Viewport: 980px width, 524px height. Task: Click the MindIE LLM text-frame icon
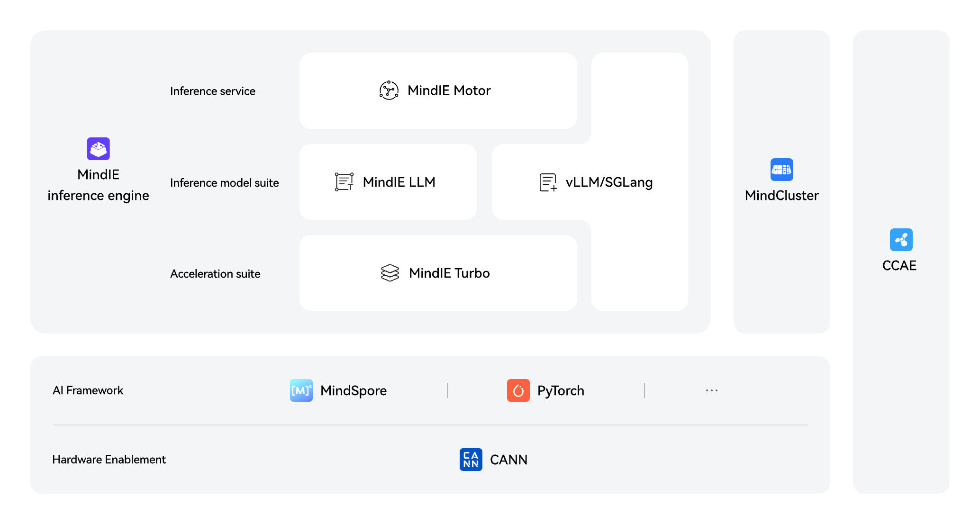[344, 182]
